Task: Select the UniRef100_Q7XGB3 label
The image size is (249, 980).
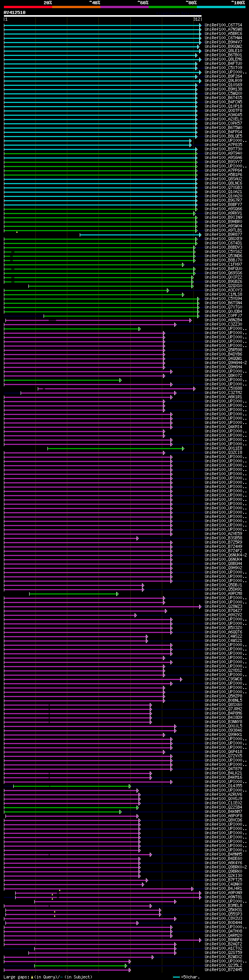Action: coord(223,188)
